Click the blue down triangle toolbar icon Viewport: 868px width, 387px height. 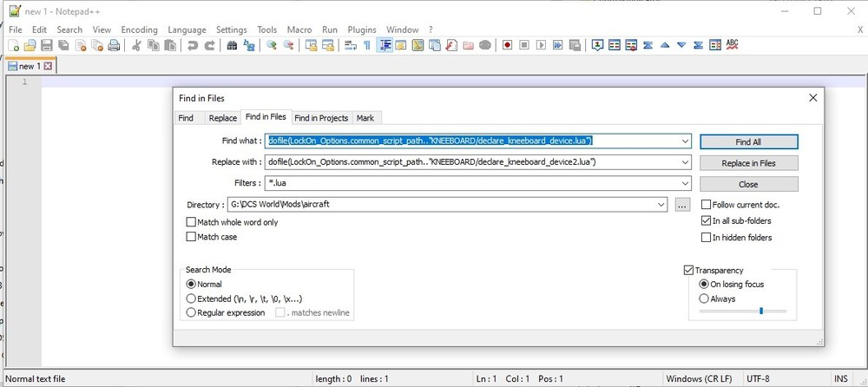682,45
